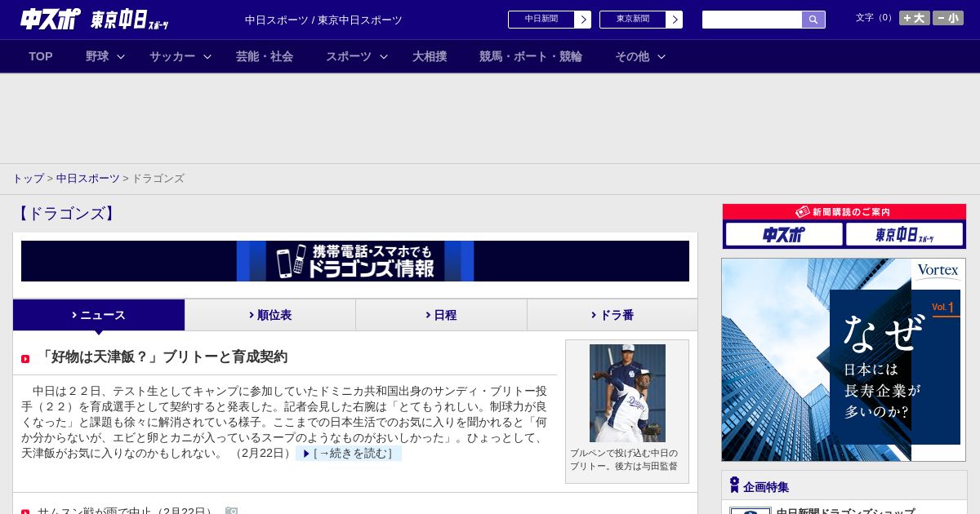Screen dimensions: 980x514
Task: Expand the 野球 dropdown chevron
Action: point(121,56)
